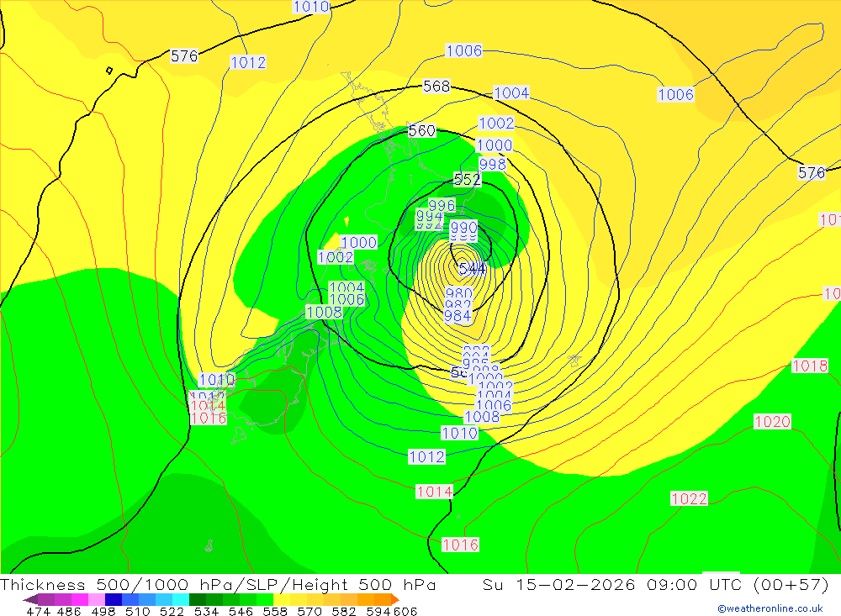Click the 996 isobar label
841x616 pixels.
[x=442, y=205]
